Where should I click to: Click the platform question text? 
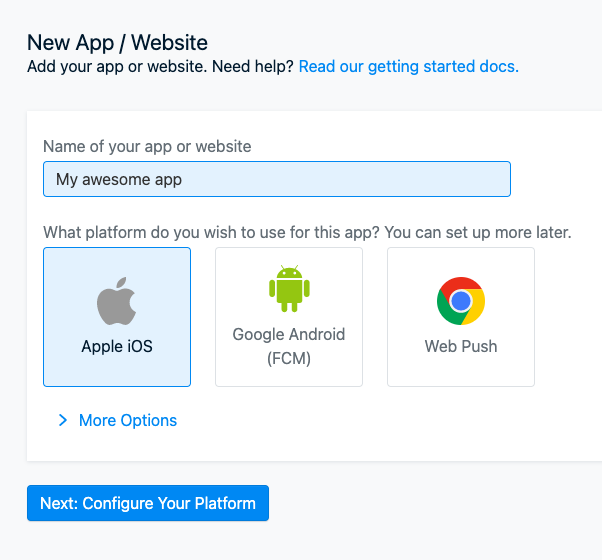(x=307, y=233)
